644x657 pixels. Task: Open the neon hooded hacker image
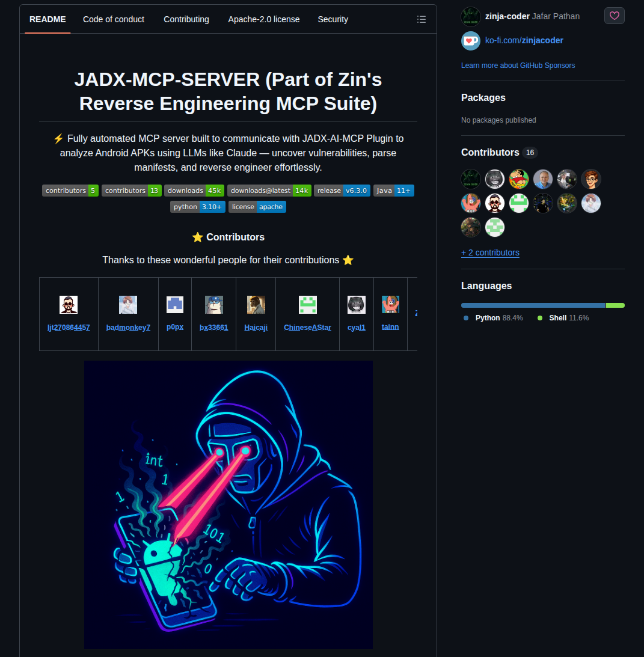(228, 505)
